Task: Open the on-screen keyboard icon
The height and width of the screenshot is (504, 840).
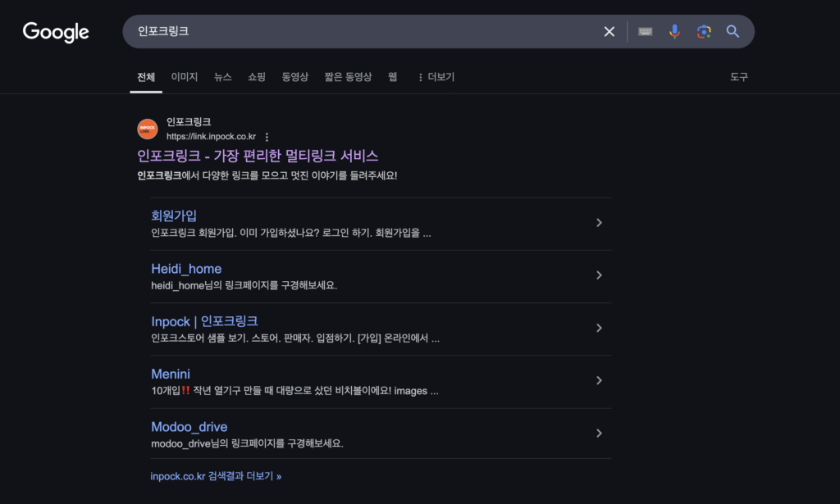Action: click(645, 32)
